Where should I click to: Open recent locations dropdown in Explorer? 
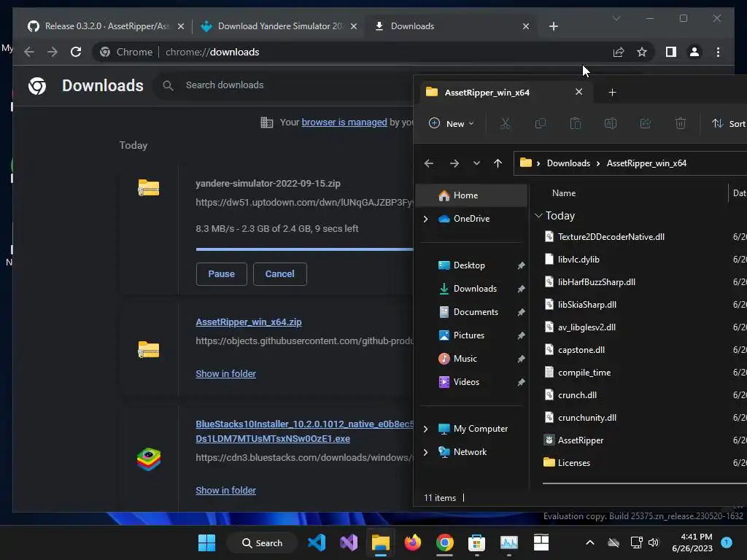point(476,163)
